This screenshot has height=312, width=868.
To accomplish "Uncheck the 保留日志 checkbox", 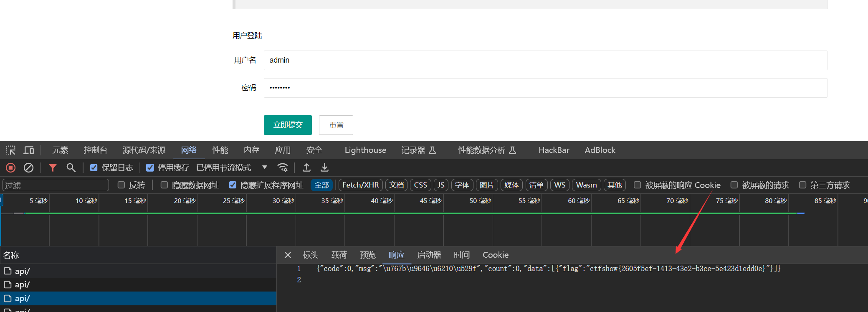I will coord(94,168).
